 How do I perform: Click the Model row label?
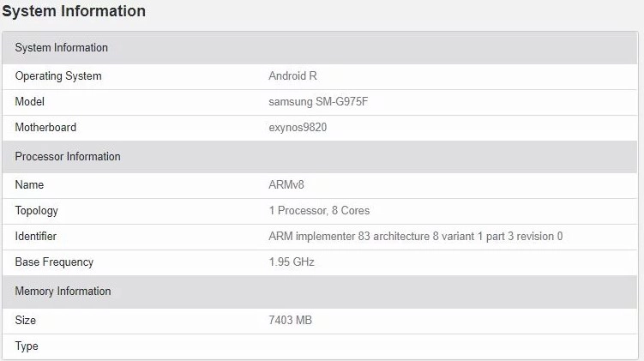pos(29,102)
